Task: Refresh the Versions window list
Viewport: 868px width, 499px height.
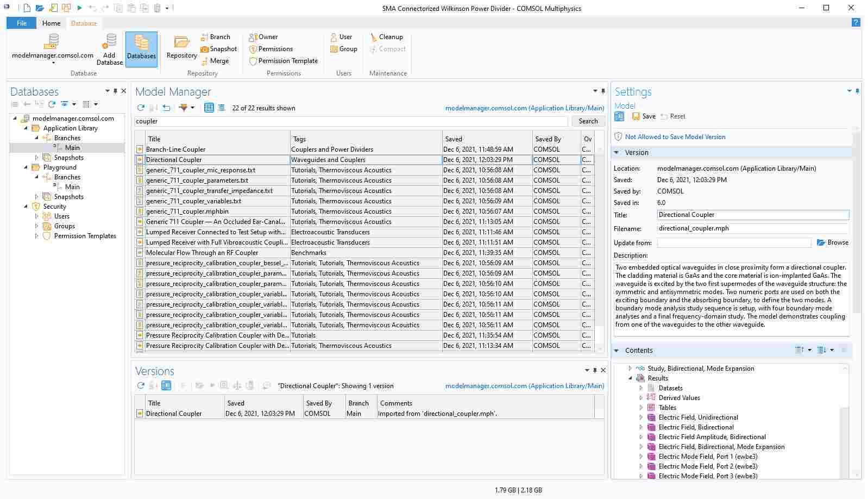Action: [141, 385]
